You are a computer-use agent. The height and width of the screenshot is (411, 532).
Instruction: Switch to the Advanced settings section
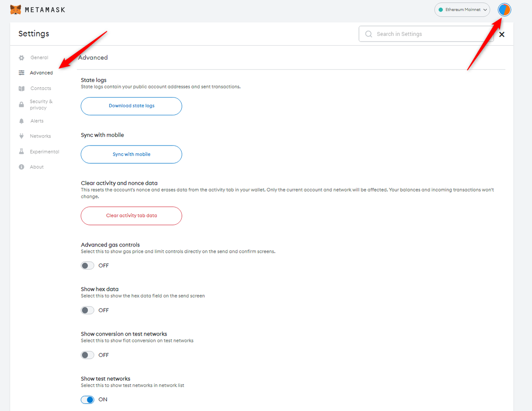click(x=41, y=73)
